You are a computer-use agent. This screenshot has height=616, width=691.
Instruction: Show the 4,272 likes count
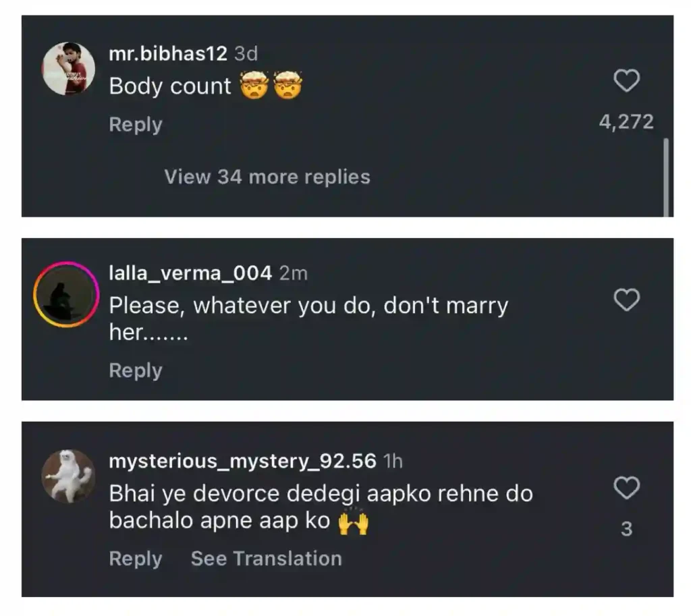[626, 122]
